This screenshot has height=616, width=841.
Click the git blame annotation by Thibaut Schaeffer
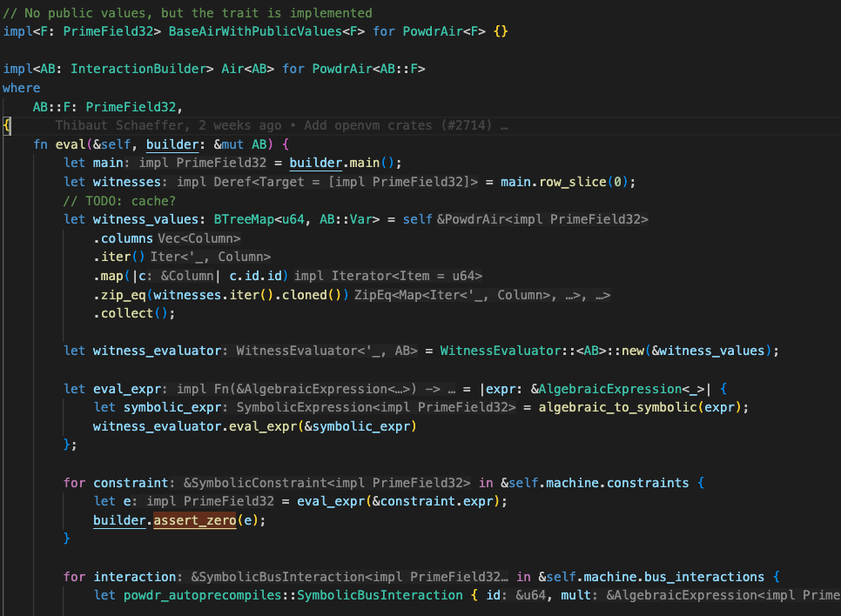[281, 125]
